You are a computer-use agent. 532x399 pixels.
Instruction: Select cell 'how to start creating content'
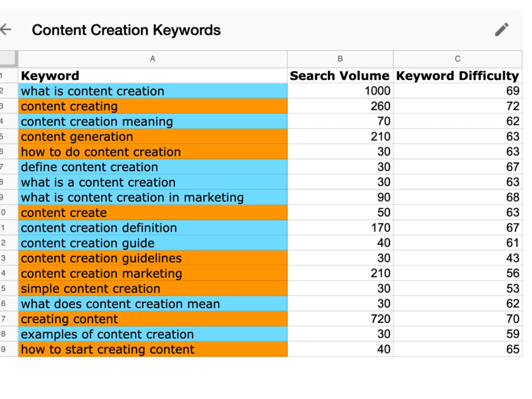coord(153,349)
